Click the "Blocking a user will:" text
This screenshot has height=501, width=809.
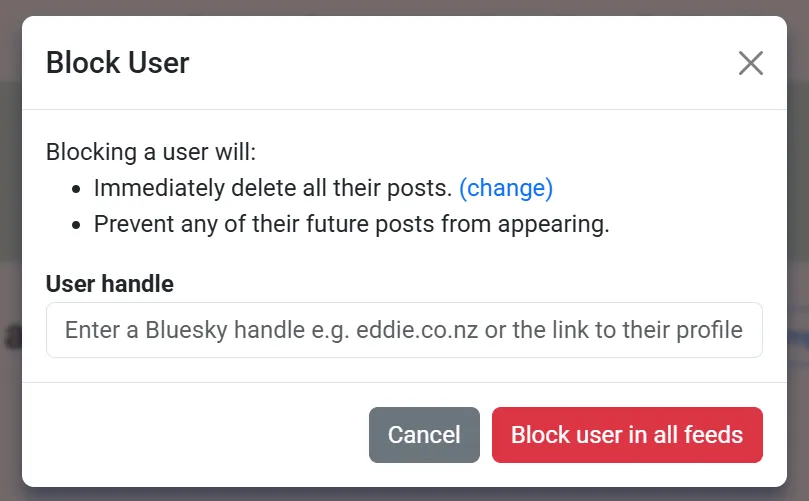(x=151, y=153)
